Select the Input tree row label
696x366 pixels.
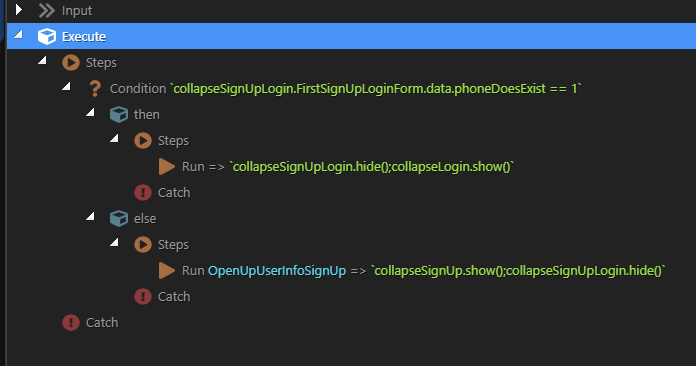click(77, 11)
